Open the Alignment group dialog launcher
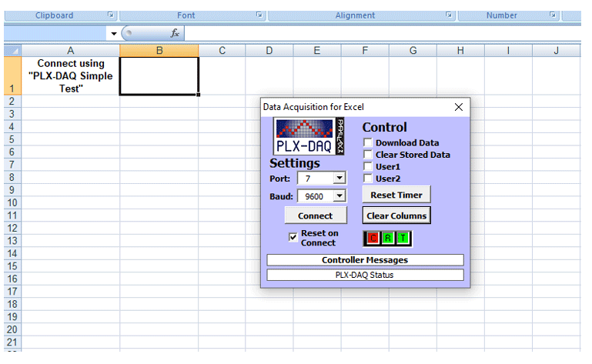Viewport: 592px width, 364px height. pyautogui.click(x=449, y=15)
